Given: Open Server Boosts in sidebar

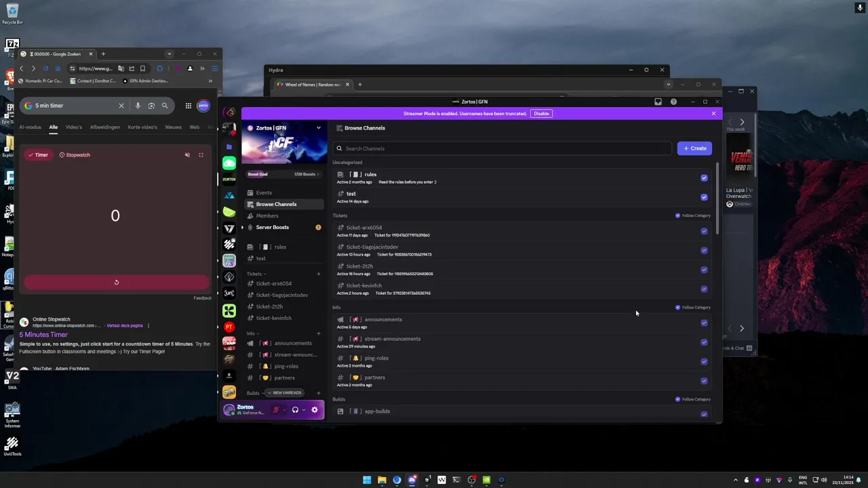Looking at the screenshot, I should [285, 227].
